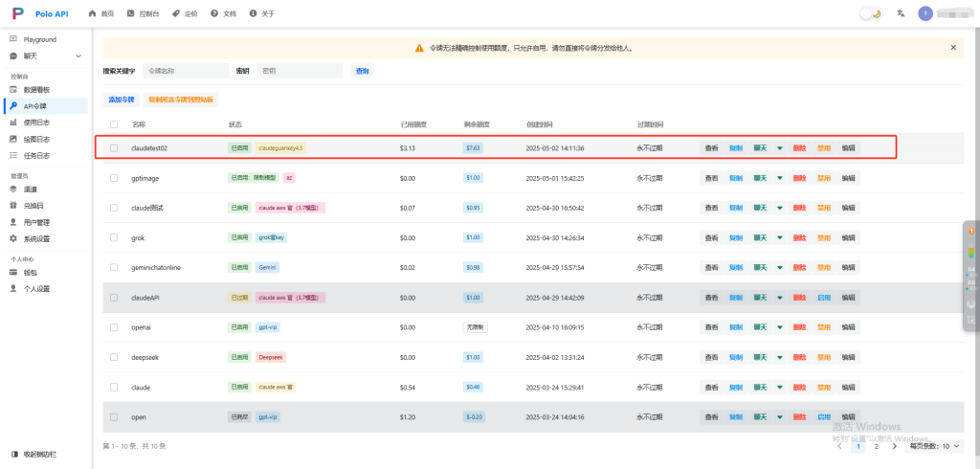Check the claudeAPI row checkbox
This screenshot has height=469, width=980.
tap(114, 298)
